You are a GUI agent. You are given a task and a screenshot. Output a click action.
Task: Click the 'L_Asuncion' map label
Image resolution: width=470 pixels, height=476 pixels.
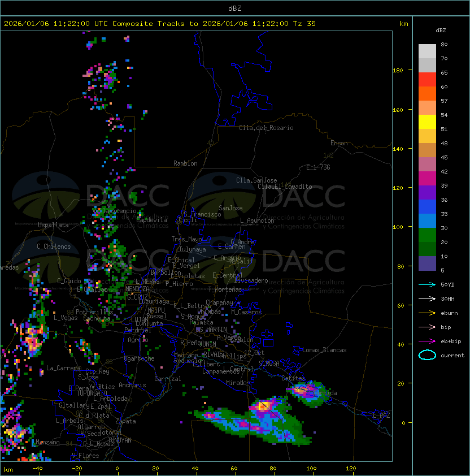(257, 220)
